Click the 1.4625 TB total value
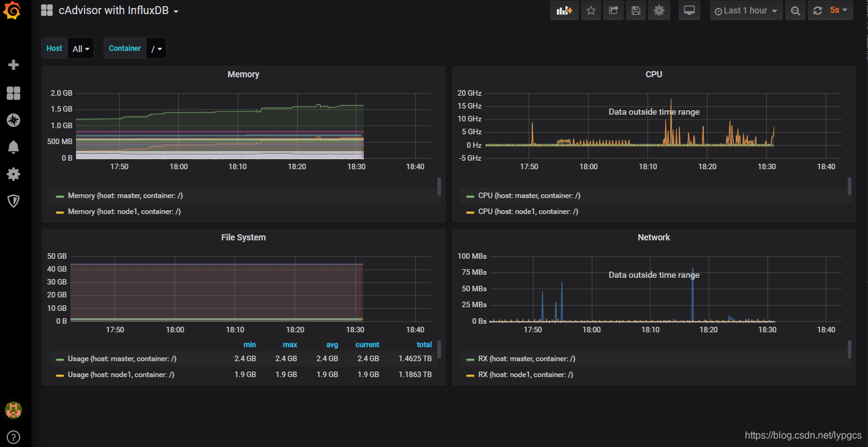This screenshot has height=447, width=868. [x=415, y=359]
